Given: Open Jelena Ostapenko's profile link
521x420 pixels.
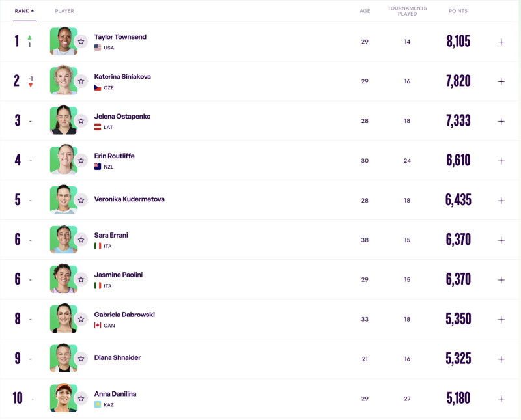Looking at the screenshot, I should 122,117.
